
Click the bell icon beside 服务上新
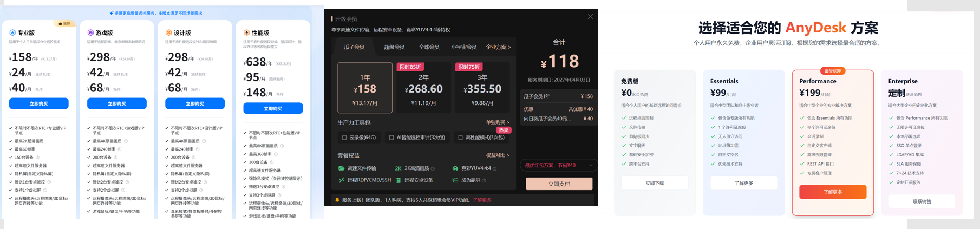tap(337, 200)
